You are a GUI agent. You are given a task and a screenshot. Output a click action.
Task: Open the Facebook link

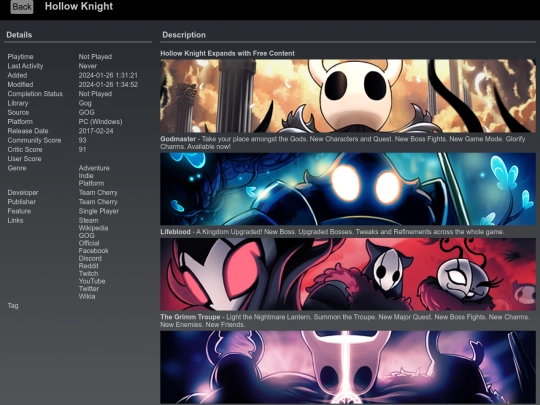[x=93, y=251]
